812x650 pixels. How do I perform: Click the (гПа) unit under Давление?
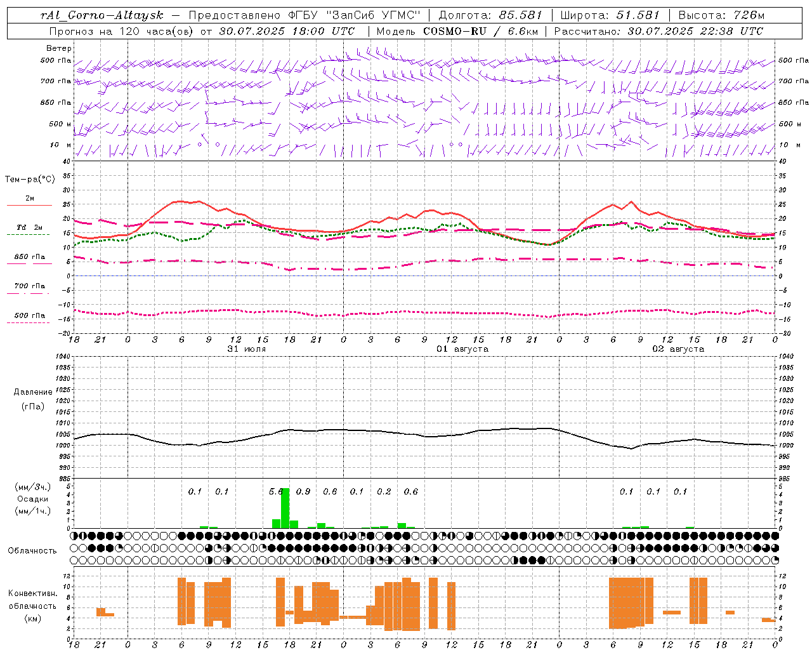[x=33, y=407]
